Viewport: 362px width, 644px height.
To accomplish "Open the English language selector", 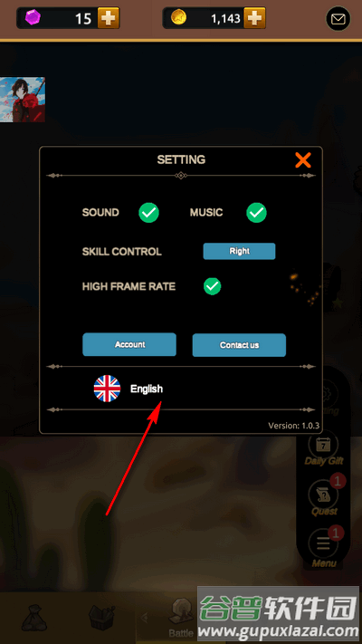I will tap(147, 389).
